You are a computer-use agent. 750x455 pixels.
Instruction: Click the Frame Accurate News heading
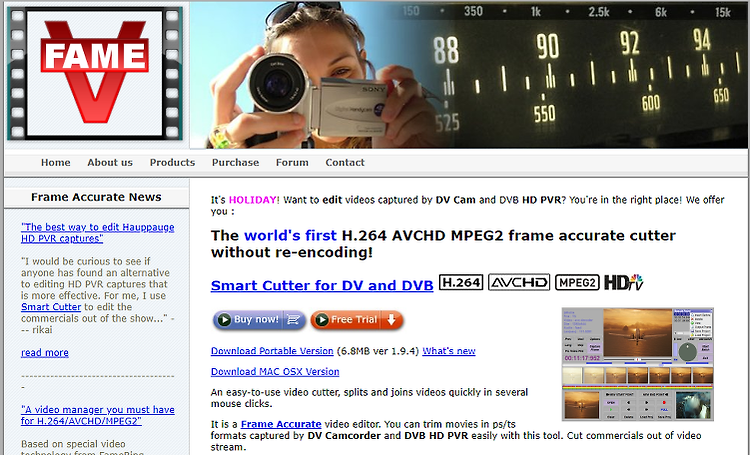coord(96,197)
